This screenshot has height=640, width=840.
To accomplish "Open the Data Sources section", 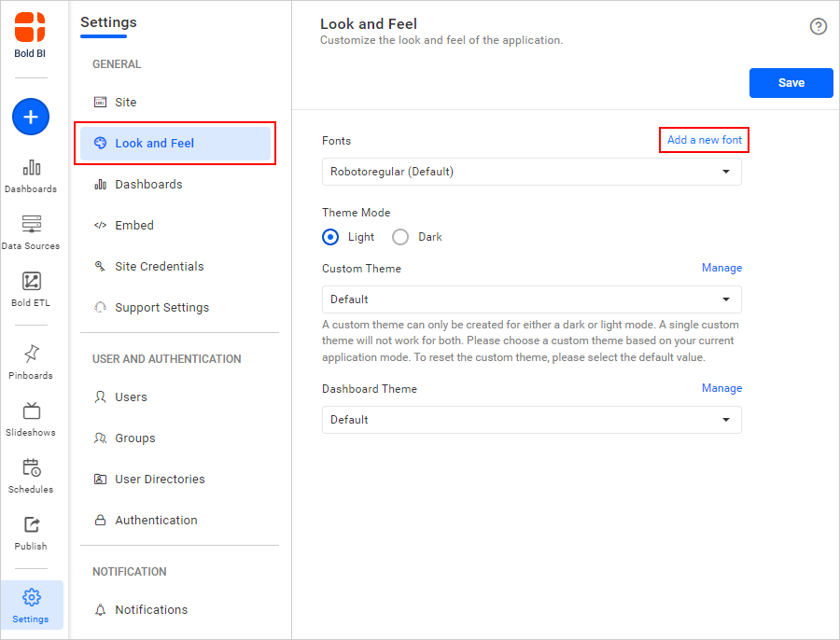I will point(31,231).
